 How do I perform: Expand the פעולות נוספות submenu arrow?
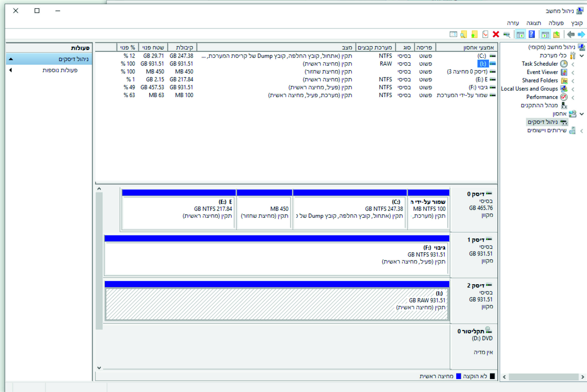point(10,70)
